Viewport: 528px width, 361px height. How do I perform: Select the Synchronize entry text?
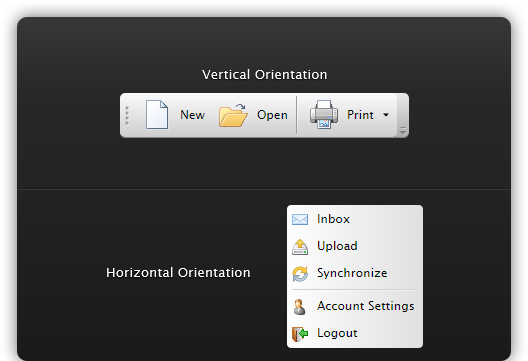pos(352,273)
